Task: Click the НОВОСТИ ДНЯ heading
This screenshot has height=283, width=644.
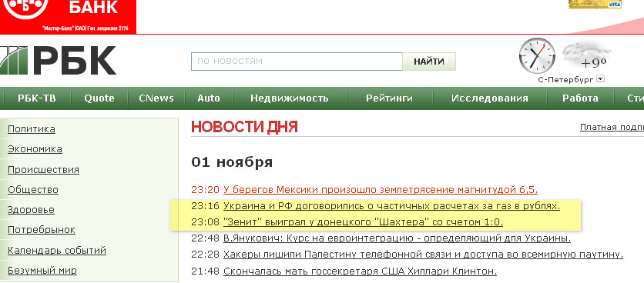Action: pyautogui.click(x=244, y=127)
